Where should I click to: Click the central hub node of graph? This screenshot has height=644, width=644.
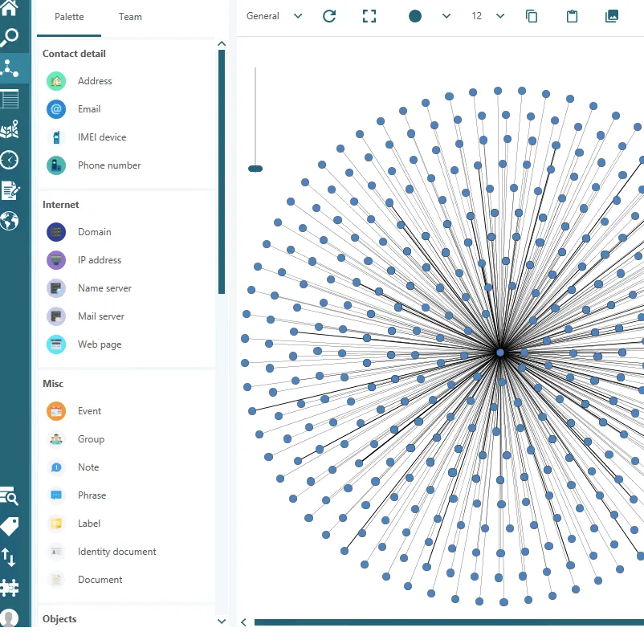click(x=500, y=353)
